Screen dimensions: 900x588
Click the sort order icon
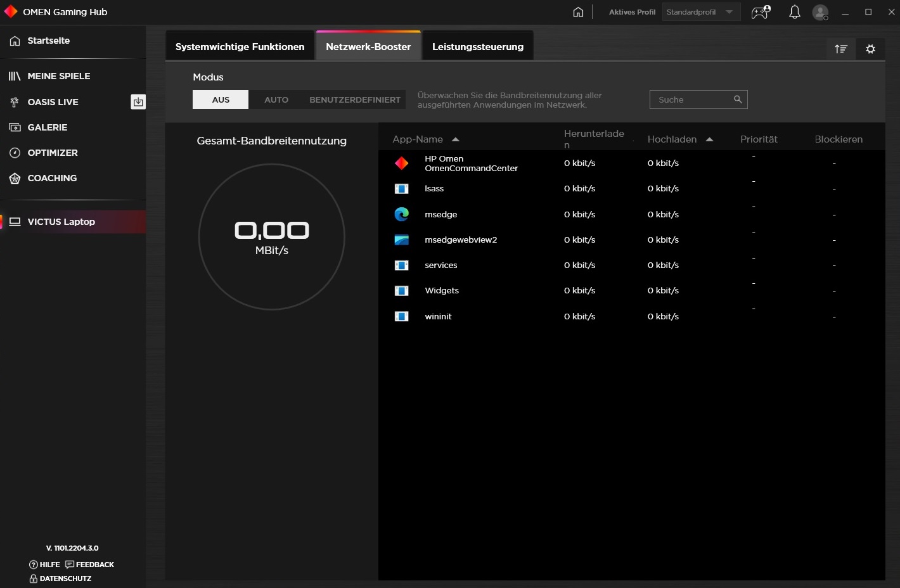(x=841, y=49)
